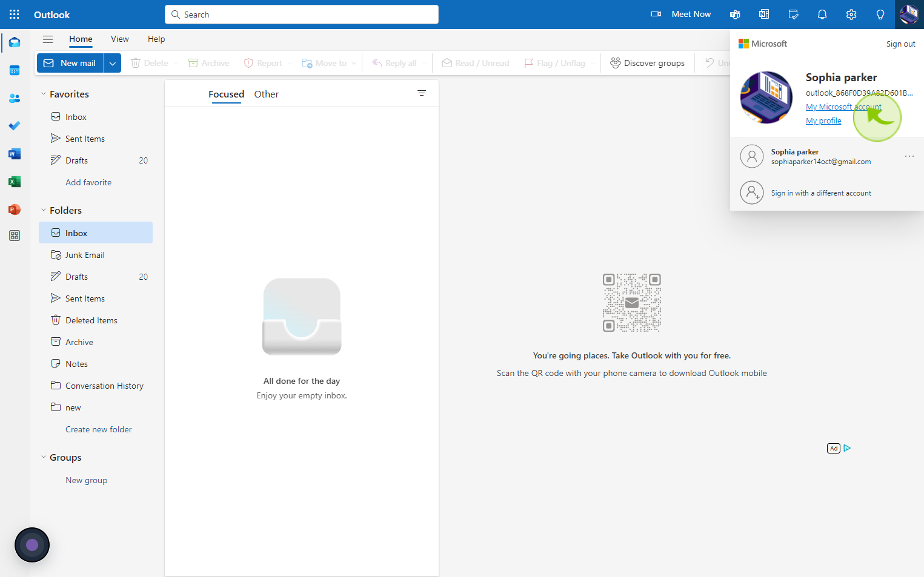The width and height of the screenshot is (924, 577).
Task: Select the Other inbox tab
Action: pyautogui.click(x=267, y=94)
